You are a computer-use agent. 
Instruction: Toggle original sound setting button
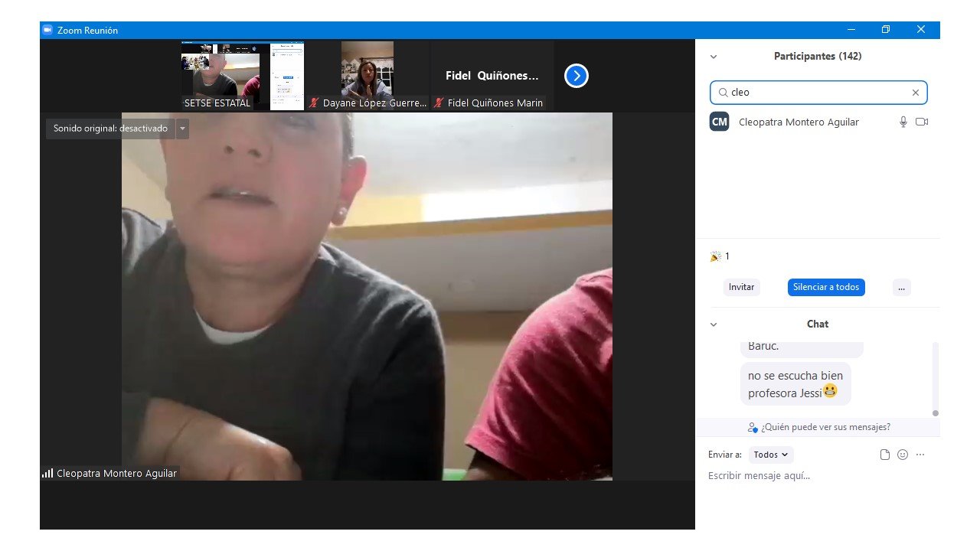click(110, 129)
